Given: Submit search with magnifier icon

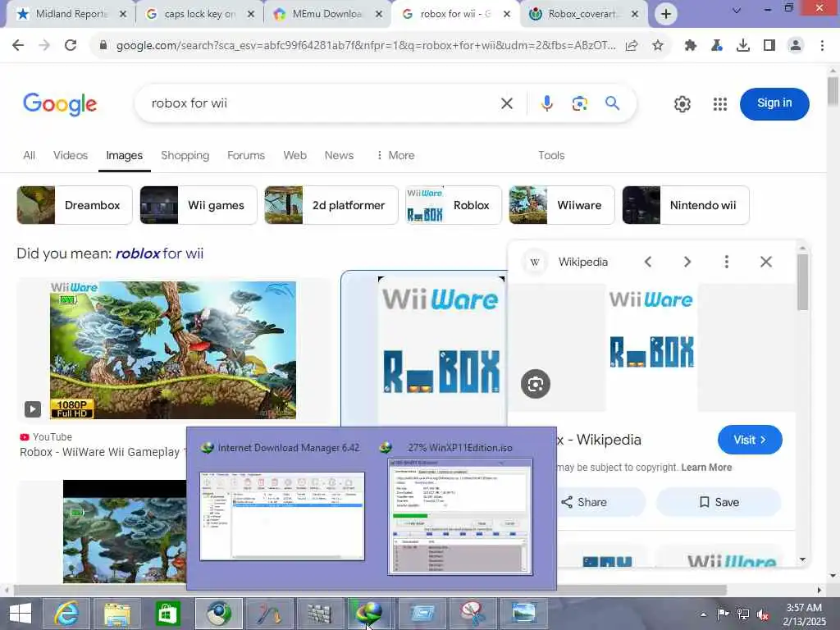Looking at the screenshot, I should 612,103.
